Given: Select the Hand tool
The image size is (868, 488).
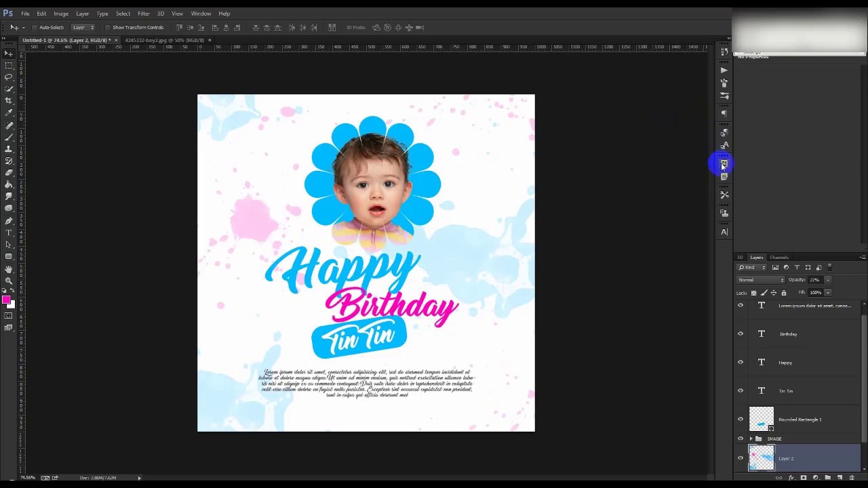Looking at the screenshot, I should (x=9, y=269).
